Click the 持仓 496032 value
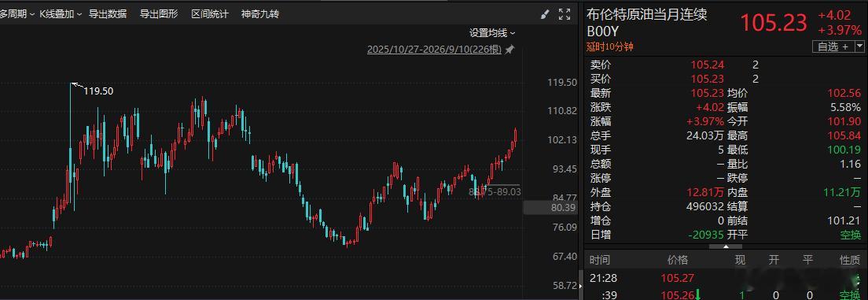 (705, 207)
